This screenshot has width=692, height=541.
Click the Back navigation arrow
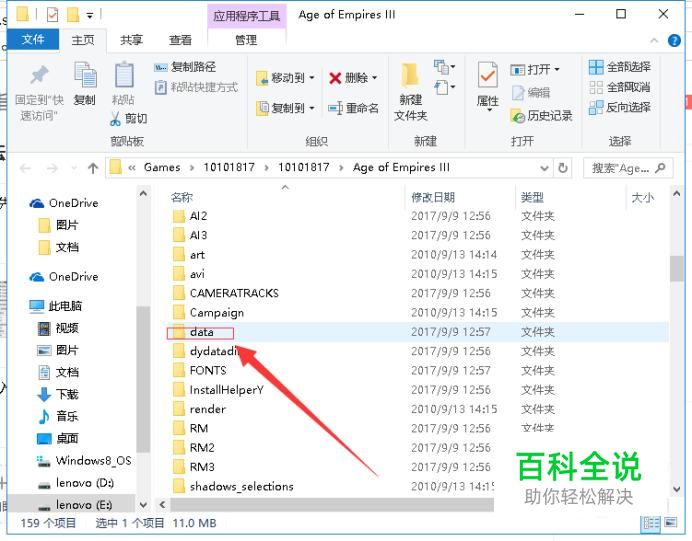[26, 168]
